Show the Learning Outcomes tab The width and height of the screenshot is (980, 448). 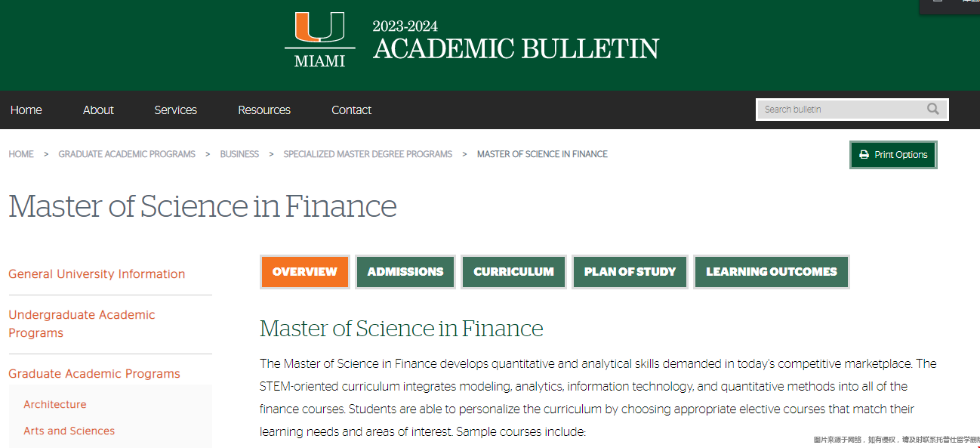point(772,272)
